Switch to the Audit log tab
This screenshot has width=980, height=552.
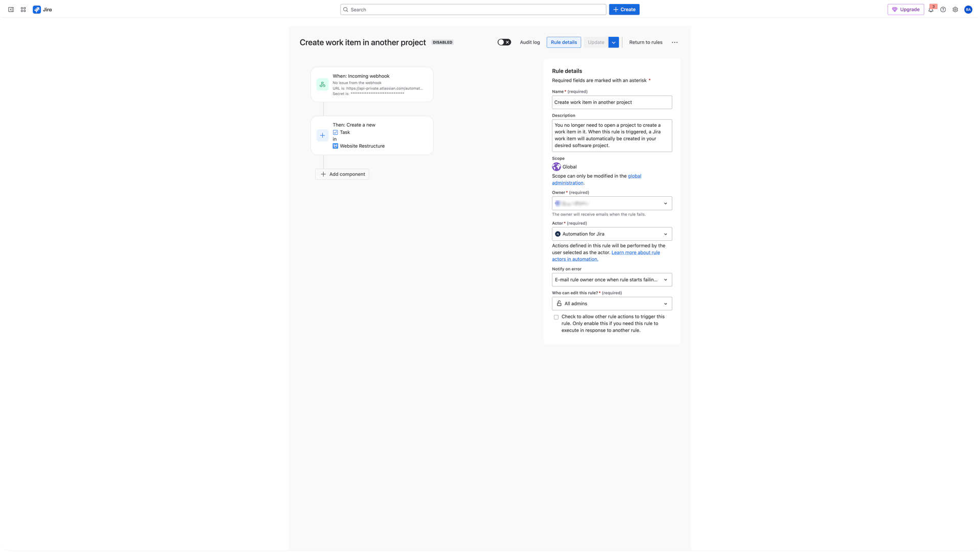coord(529,42)
